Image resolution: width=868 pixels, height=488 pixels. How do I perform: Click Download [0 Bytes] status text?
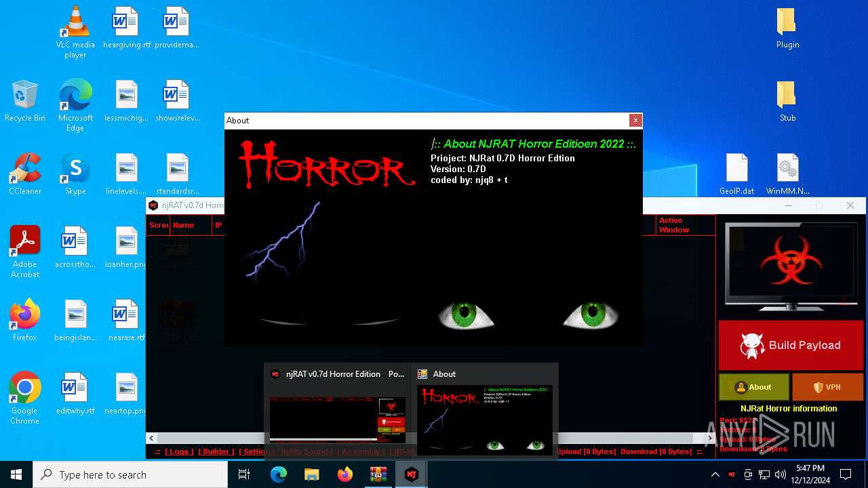click(656, 451)
